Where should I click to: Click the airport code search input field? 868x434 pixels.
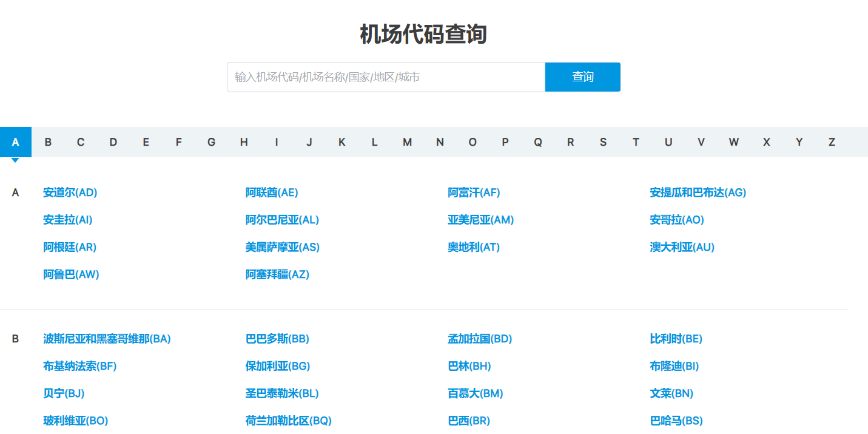tap(386, 77)
